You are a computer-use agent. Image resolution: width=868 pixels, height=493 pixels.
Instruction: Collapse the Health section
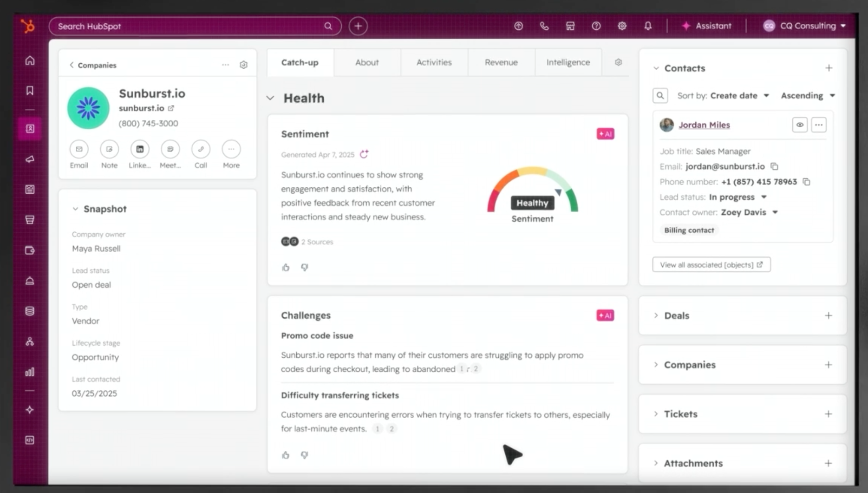coord(270,98)
